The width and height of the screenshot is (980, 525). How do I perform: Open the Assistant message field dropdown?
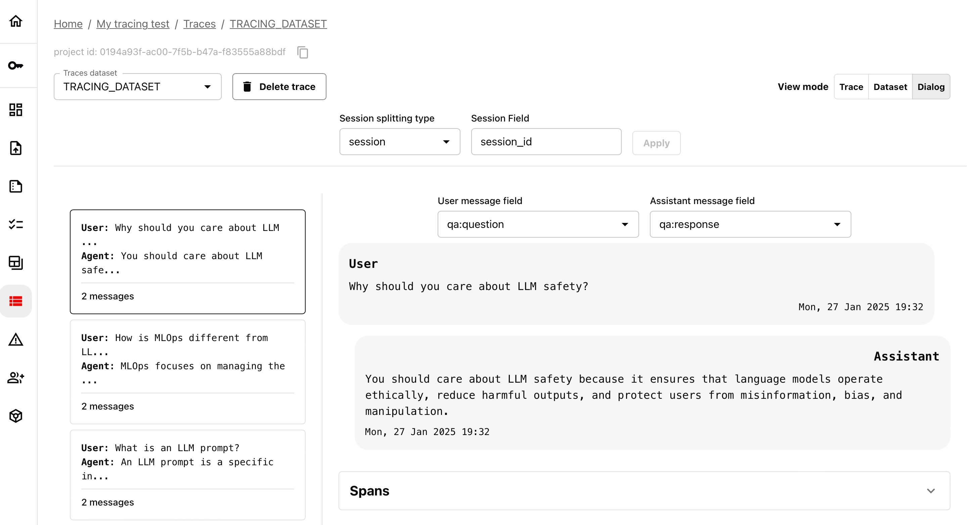750,224
